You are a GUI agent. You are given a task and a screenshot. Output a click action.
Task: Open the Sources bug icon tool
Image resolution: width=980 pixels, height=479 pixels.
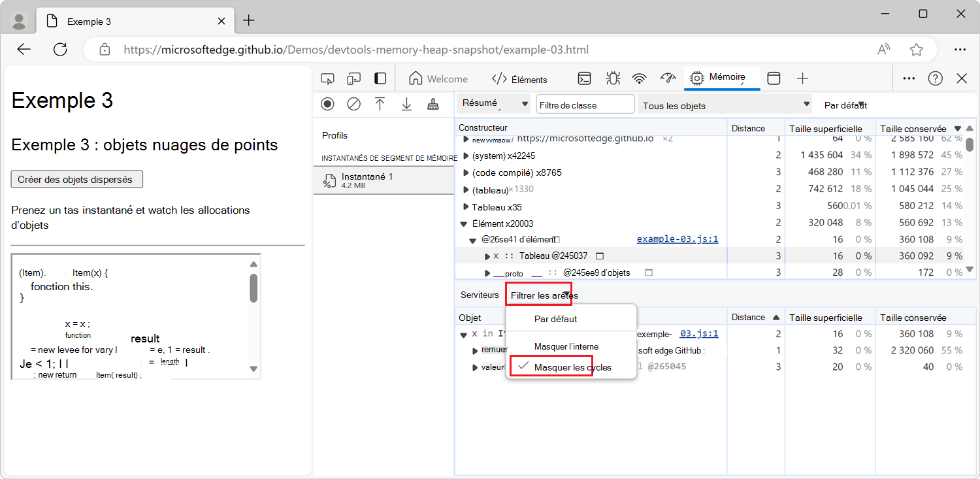[612, 79]
